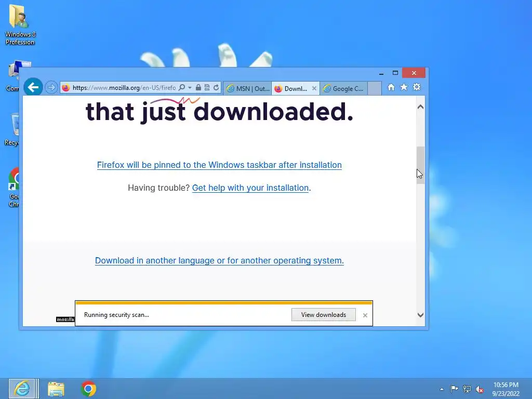Click the Home icon in Internet Explorer
Image resolution: width=532 pixels, height=399 pixels.
coord(391,87)
